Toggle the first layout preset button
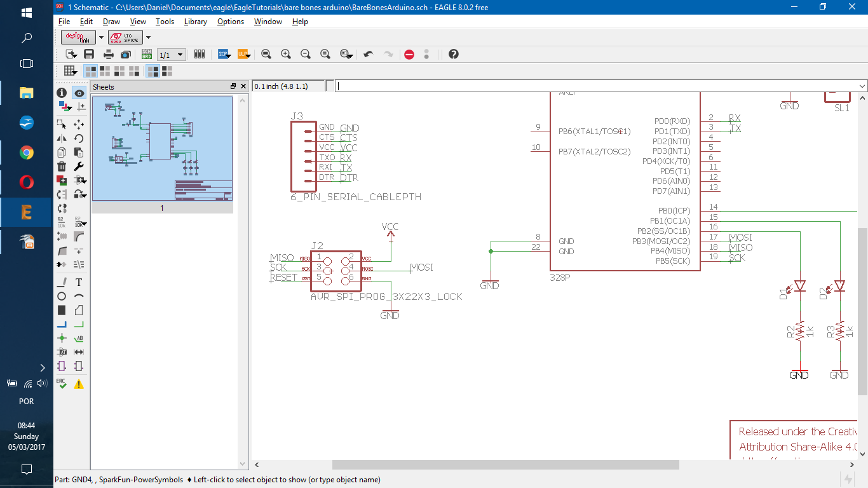The image size is (868, 488). [91, 71]
